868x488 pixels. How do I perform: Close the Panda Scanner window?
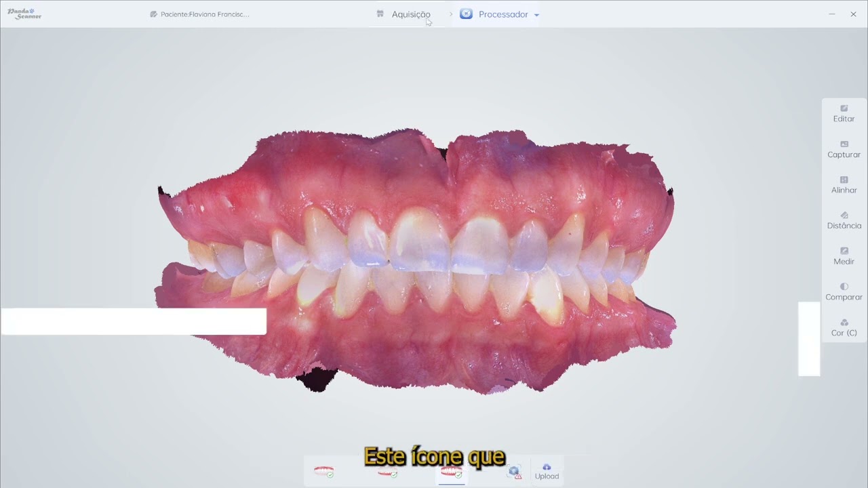pos(853,14)
